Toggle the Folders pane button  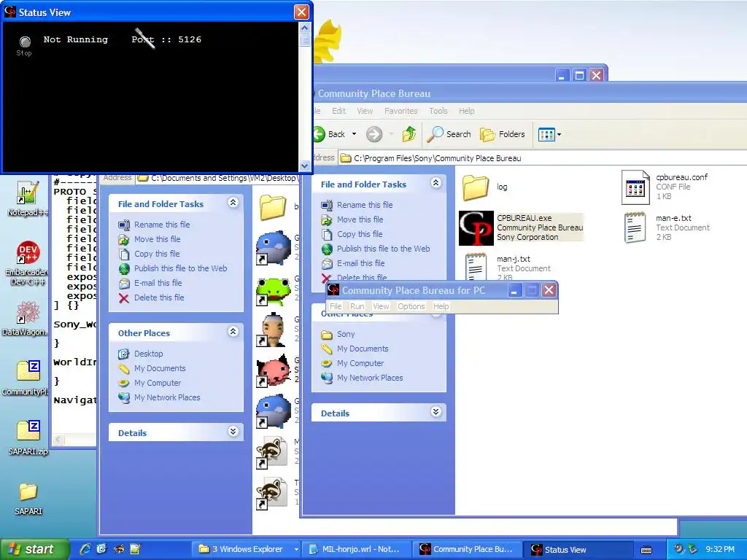(502, 134)
